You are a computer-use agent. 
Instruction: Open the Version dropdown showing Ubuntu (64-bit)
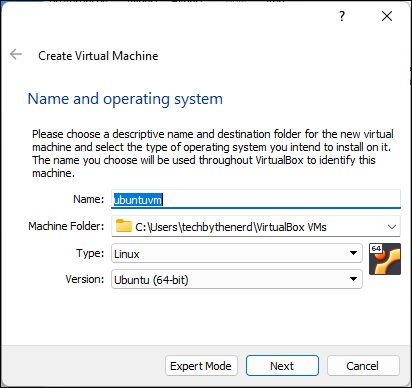pos(237,279)
